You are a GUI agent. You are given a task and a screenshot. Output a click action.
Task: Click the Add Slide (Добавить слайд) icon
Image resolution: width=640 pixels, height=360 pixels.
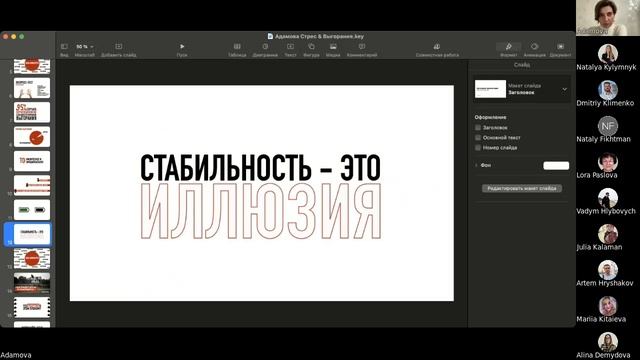pyautogui.click(x=119, y=47)
